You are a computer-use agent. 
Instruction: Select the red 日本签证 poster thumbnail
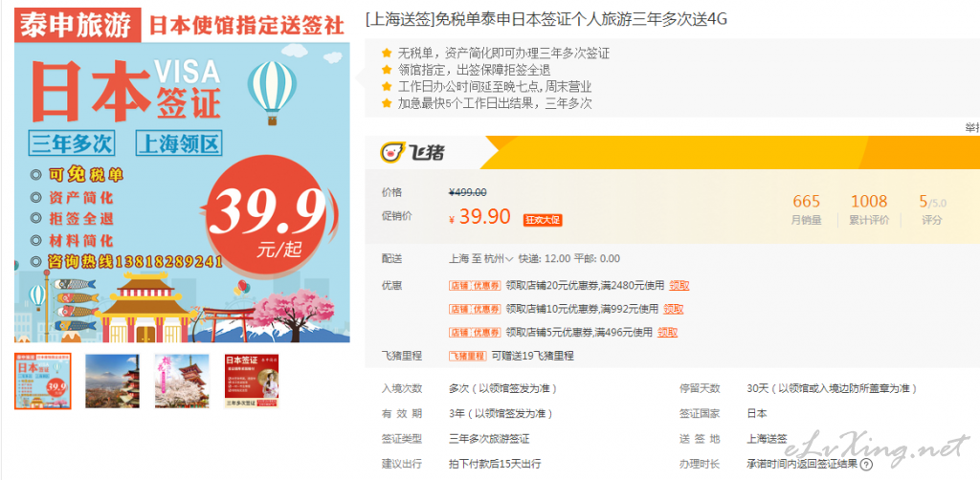(252, 381)
